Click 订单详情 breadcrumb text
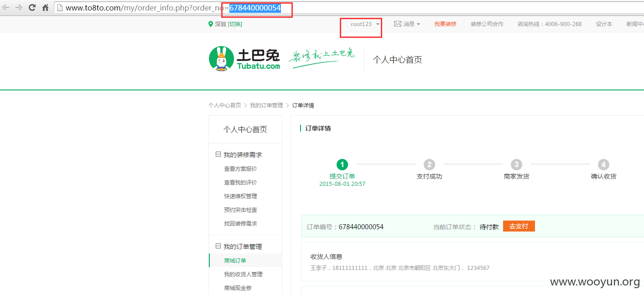The image size is (644, 295). (303, 105)
